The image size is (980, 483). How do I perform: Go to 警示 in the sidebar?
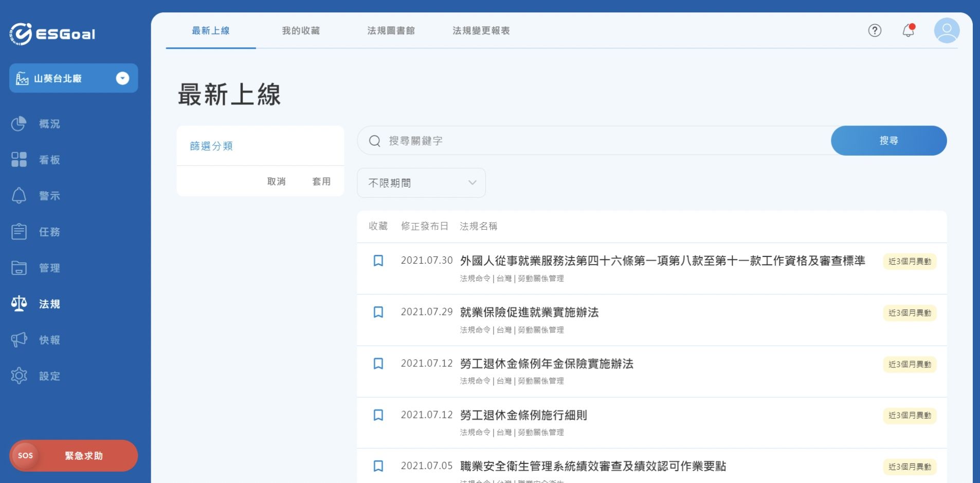pyautogui.click(x=49, y=196)
